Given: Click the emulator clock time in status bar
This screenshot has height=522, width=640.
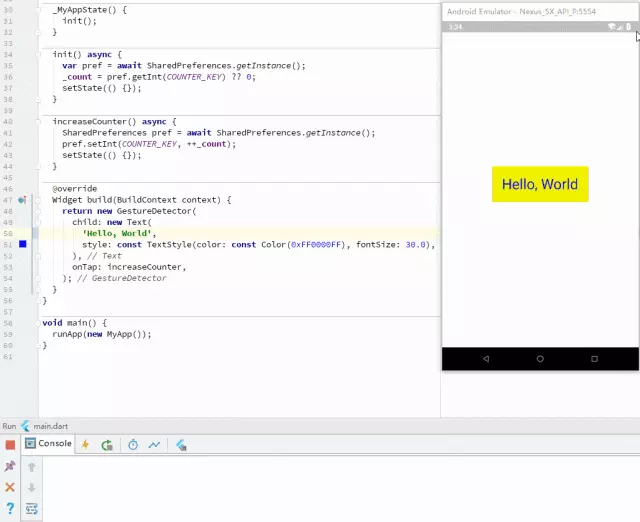Looking at the screenshot, I should (455, 27).
